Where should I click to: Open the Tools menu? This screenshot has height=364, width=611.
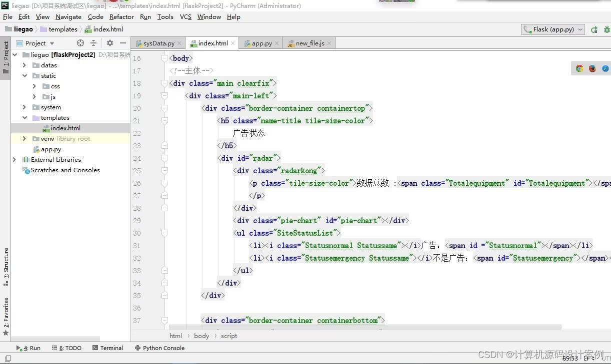(x=165, y=16)
